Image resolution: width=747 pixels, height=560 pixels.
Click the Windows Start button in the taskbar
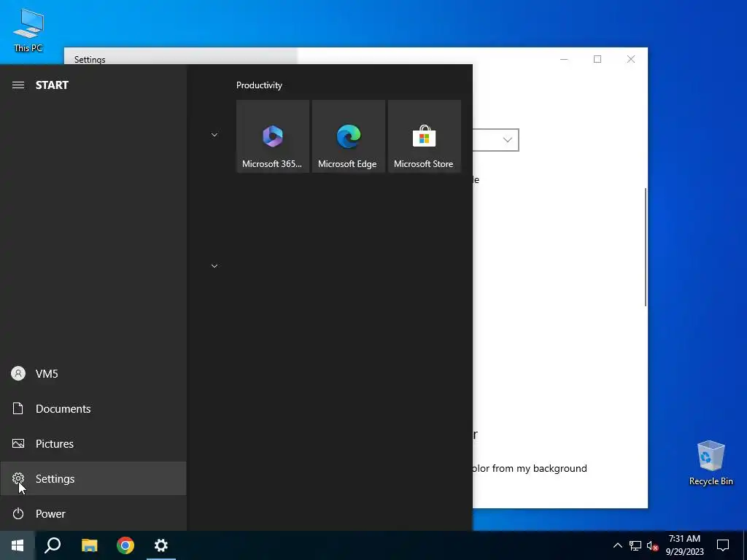click(18, 545)
